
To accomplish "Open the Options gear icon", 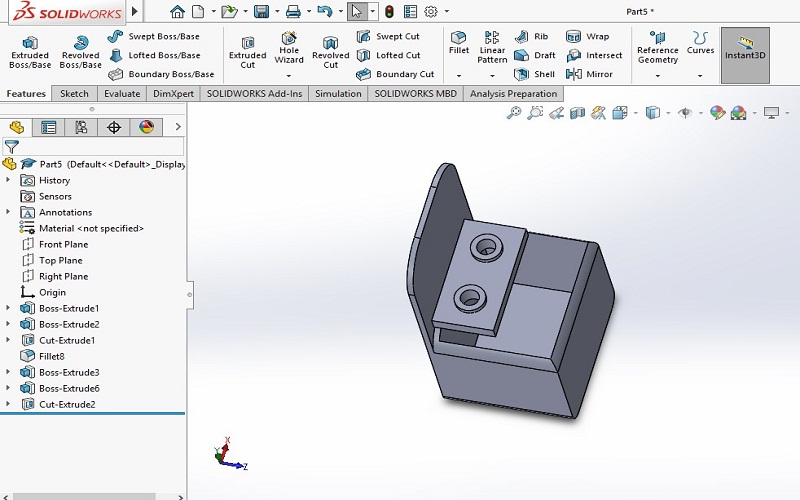I will 431,11.
